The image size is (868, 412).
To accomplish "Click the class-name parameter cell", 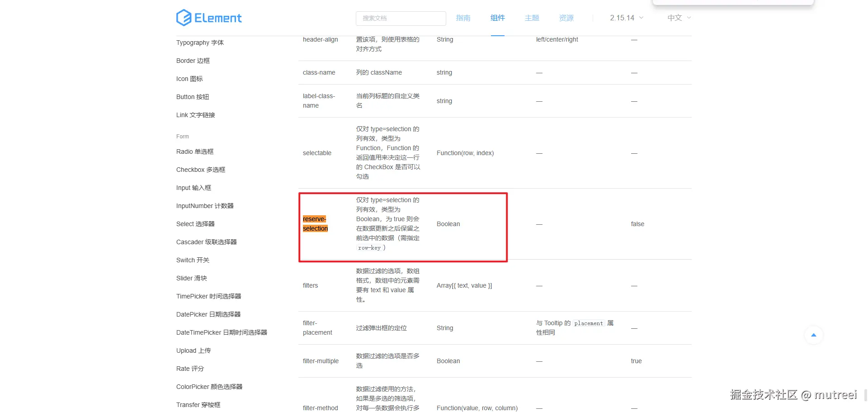I will [319, 72].
